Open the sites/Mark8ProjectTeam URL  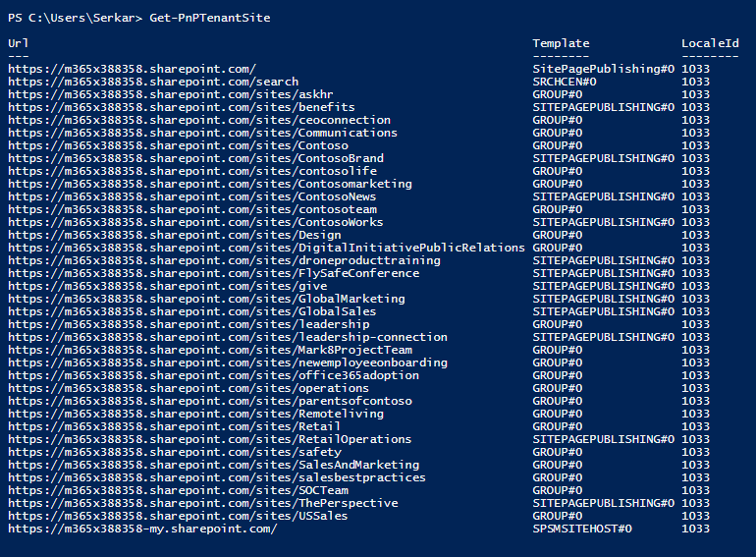coord(209,350)
